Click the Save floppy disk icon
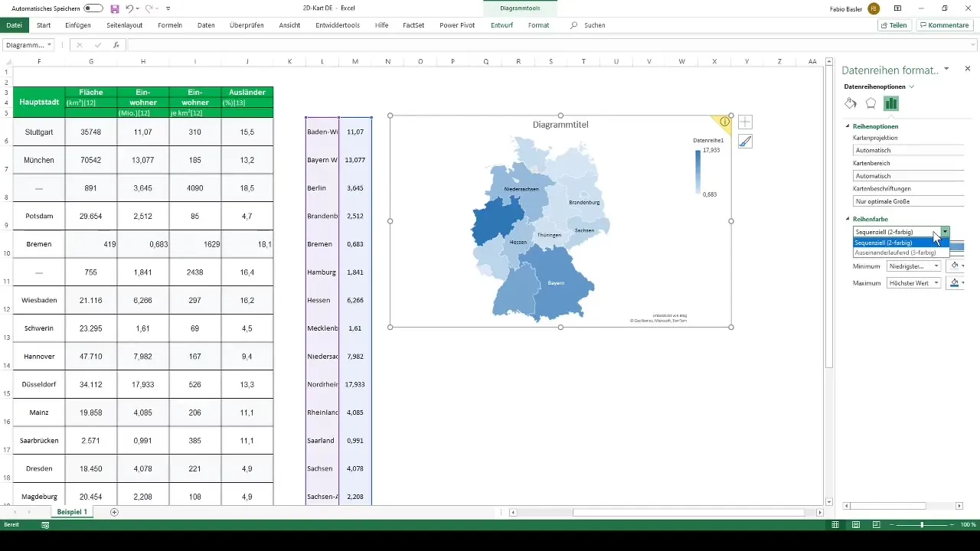Image resolution: width=980 pixels, height=551 pixels. point(114,8)
